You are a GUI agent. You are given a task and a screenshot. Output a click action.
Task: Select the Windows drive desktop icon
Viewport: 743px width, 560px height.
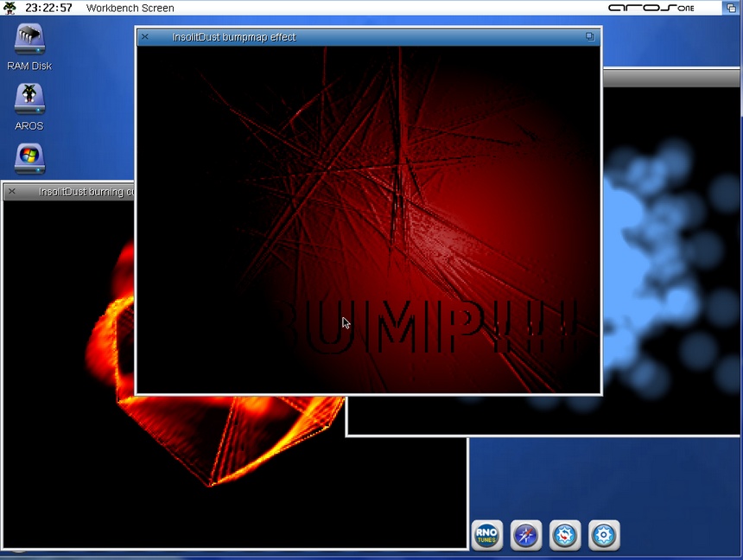[29, 158]
